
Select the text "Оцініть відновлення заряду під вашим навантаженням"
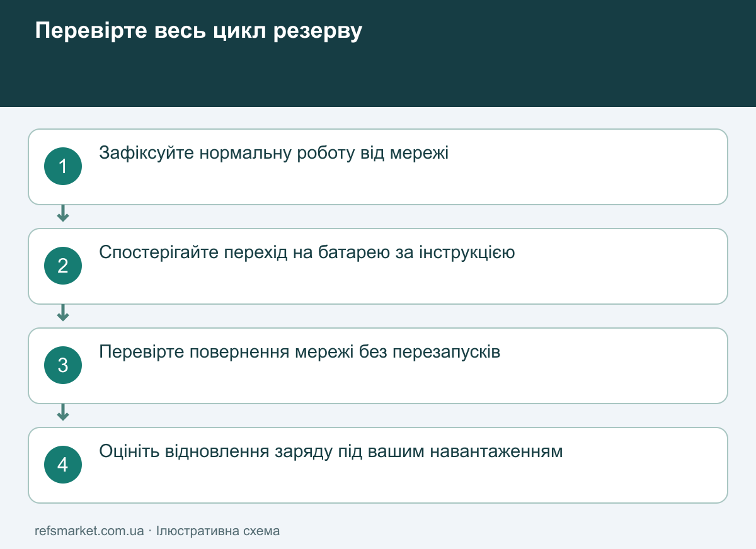click(331, 451)
